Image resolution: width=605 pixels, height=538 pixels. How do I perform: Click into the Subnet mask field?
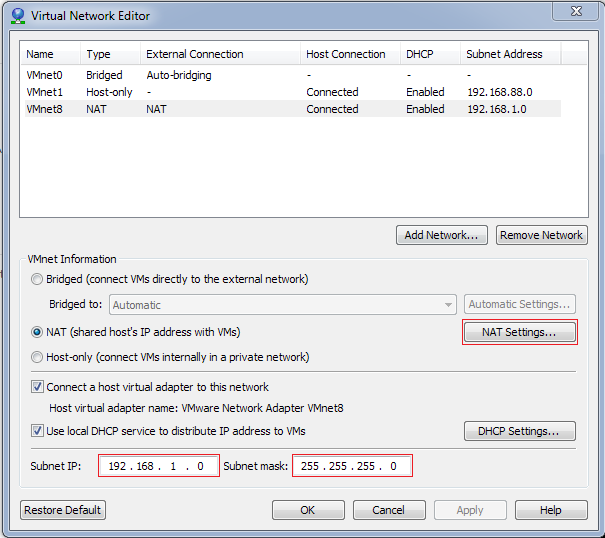[x=352, y=466]
